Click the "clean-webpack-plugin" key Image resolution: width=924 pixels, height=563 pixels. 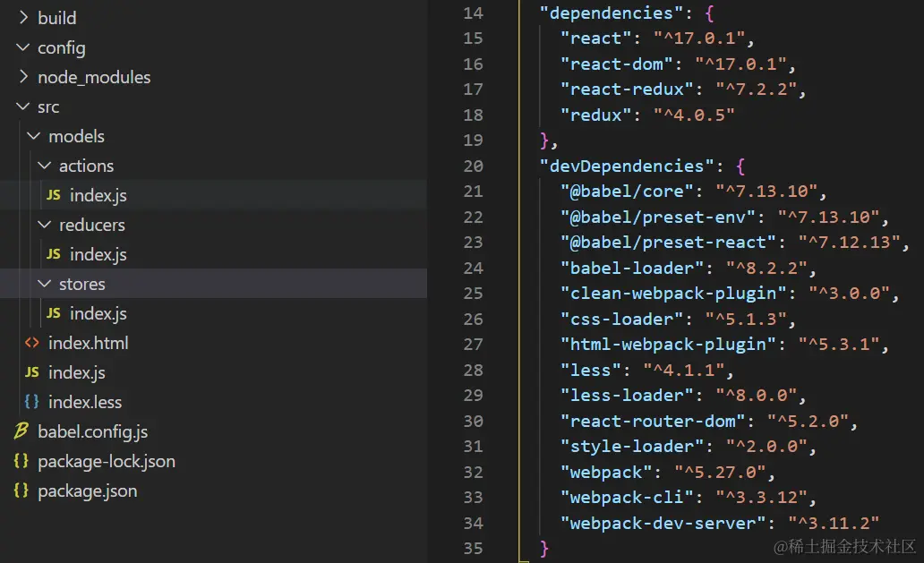(x=673, y=294)
